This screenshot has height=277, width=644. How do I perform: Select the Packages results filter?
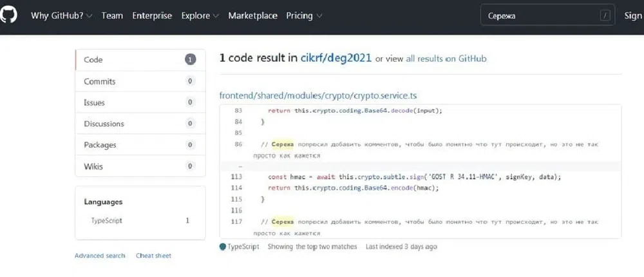(x=140, y=145)
